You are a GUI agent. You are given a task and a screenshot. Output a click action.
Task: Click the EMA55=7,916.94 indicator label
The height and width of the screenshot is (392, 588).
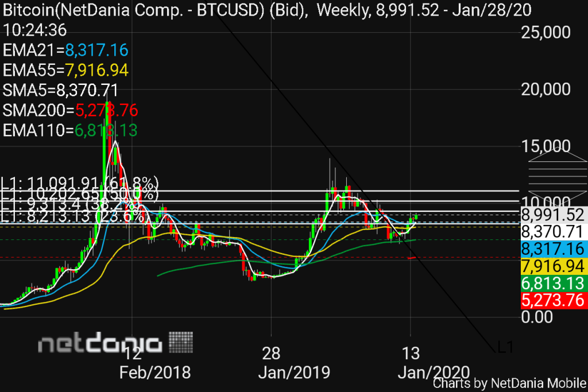(65, 70)
